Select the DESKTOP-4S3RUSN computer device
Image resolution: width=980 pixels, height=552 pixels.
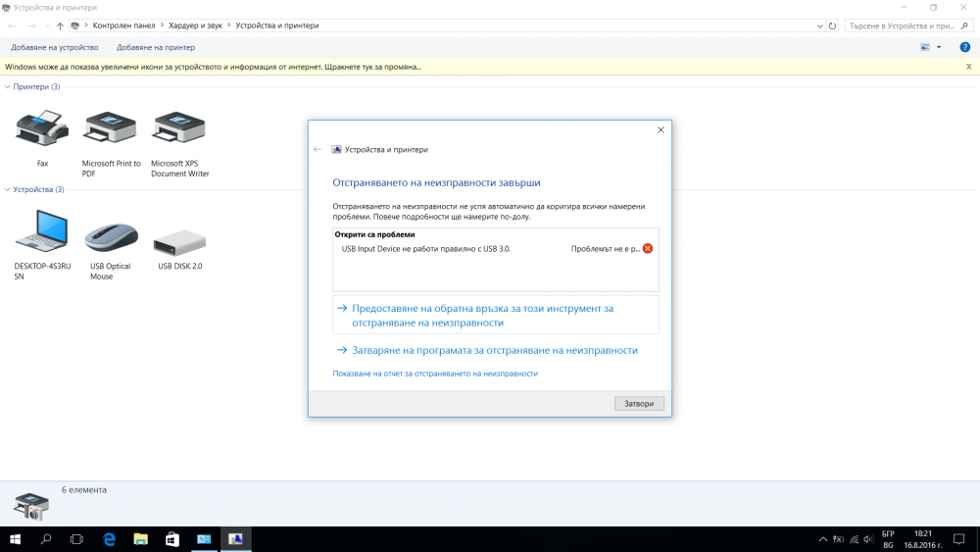(x=42, y=231)
